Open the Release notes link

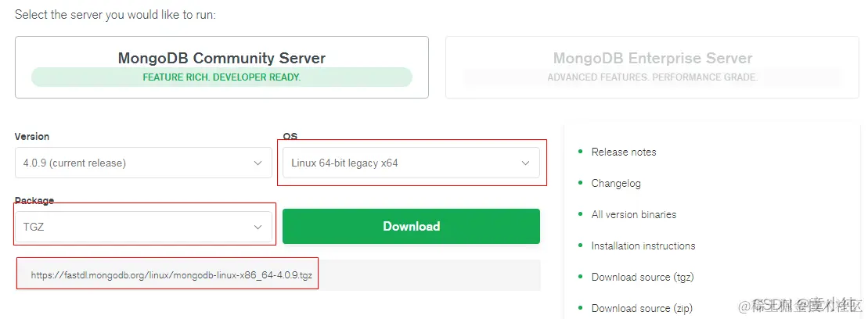623,152
